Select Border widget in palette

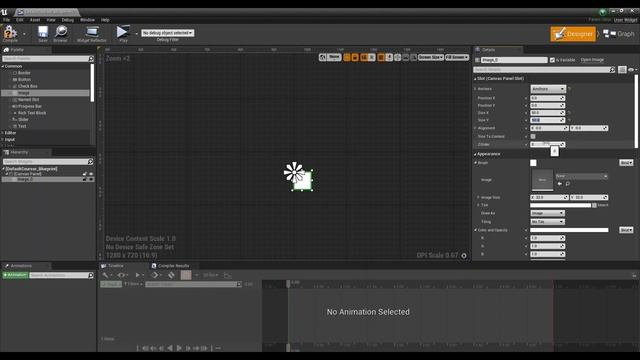(x=24, y=73)
